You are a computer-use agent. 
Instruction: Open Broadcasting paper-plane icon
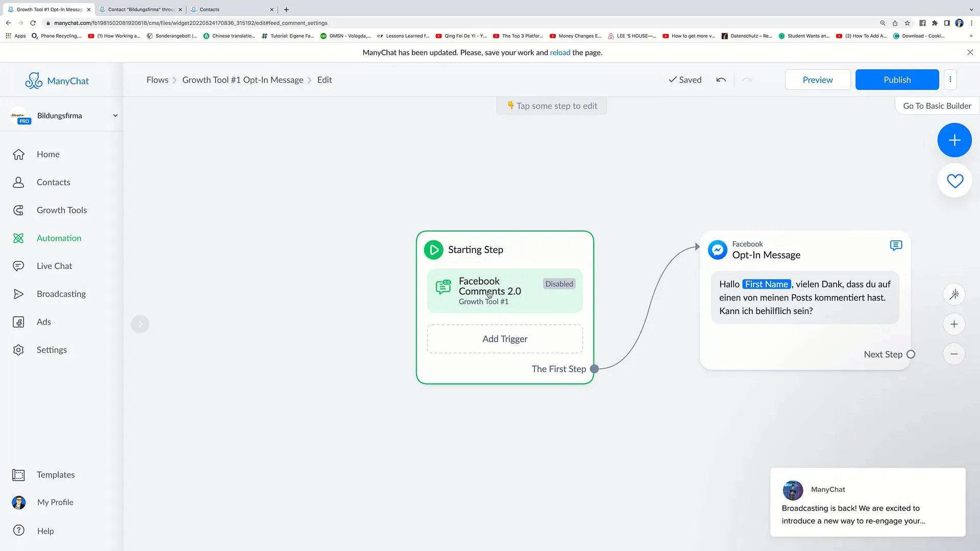click(18, 294)
